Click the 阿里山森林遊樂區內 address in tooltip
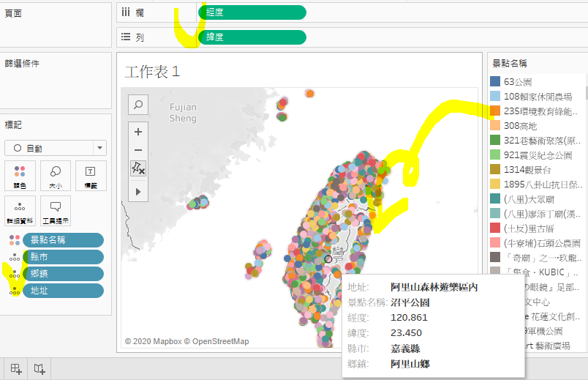Screen dimensions: 588x380 (x=434, y=287)
